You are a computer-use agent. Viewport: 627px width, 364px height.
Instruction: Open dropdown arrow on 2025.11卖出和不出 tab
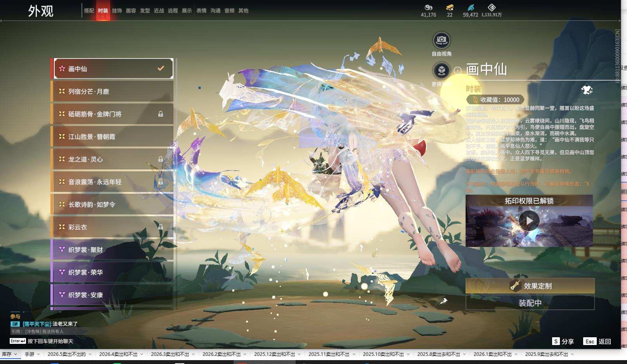click(353, 354)
